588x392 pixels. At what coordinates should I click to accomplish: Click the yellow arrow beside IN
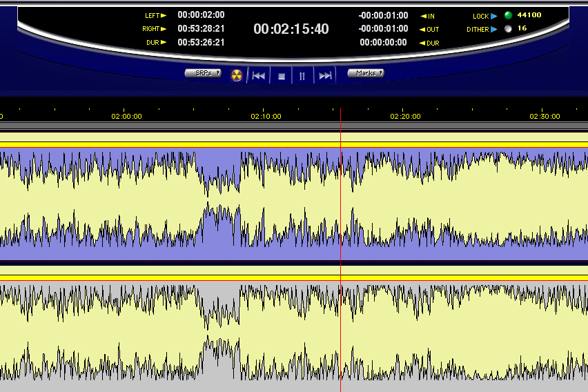pos(423,16)
